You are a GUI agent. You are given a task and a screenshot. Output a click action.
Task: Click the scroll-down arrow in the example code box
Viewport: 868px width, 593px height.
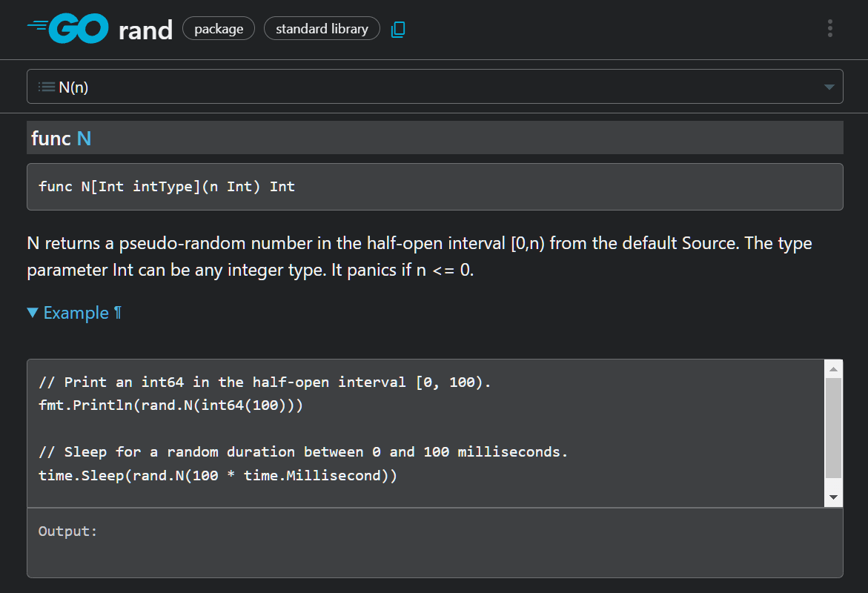(833, 497)
